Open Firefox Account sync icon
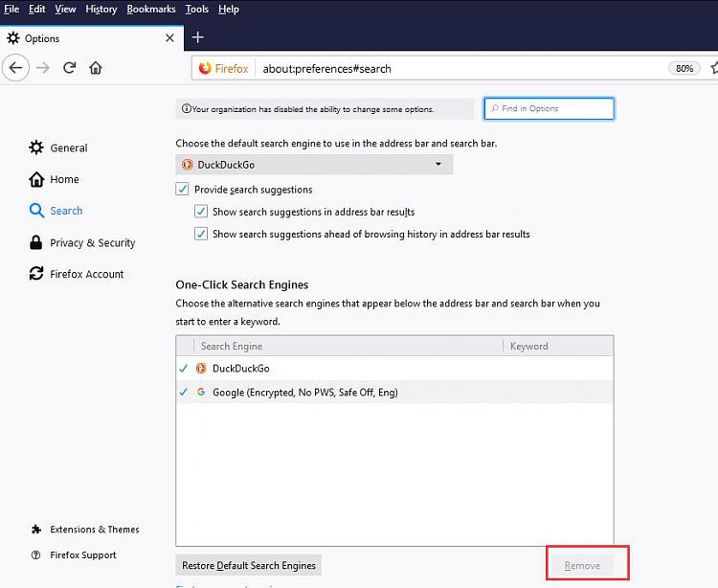The height and width of the screenshot is (588, 718). point(36,274)
